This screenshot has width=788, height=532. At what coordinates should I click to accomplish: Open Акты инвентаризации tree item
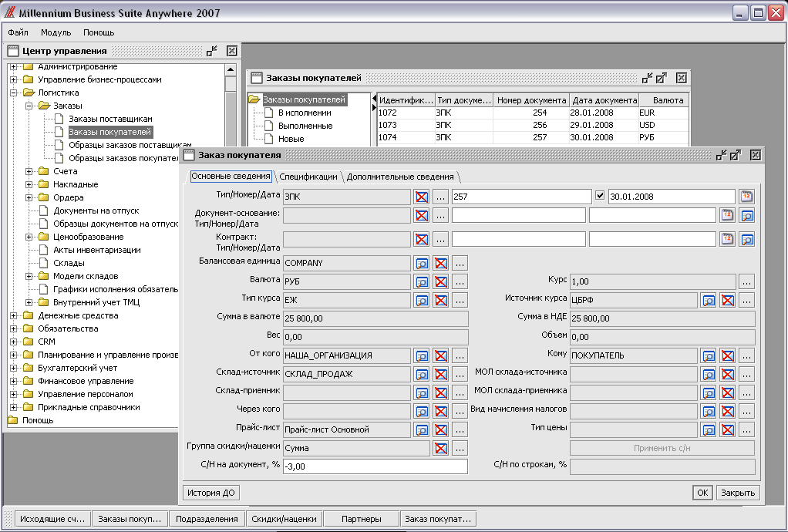(x=97, y=250)
